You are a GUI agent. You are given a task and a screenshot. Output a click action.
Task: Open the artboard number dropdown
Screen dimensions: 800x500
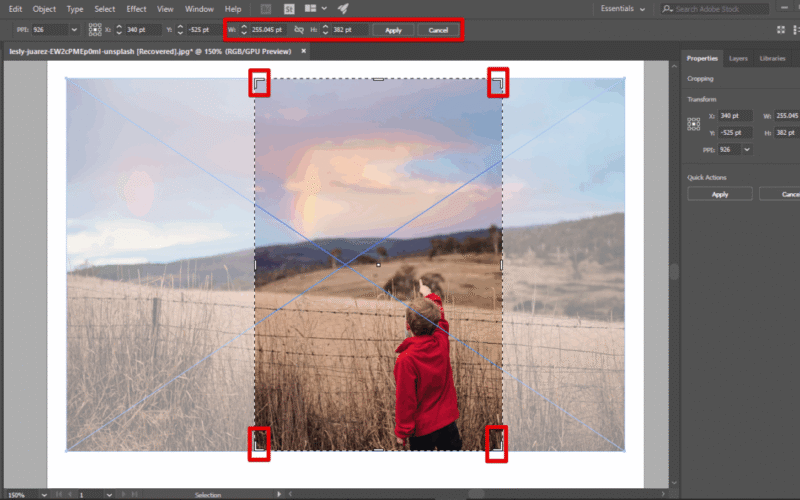109,495
